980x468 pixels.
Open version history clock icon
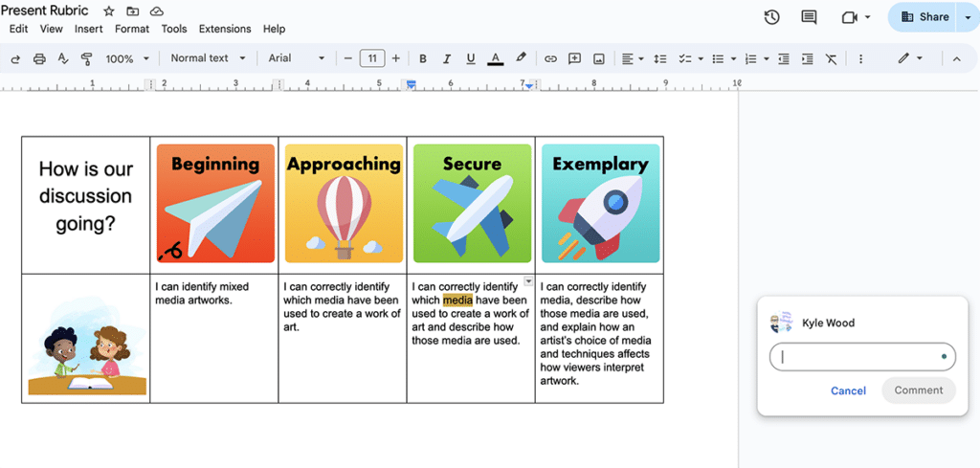[x=772, y=17]
